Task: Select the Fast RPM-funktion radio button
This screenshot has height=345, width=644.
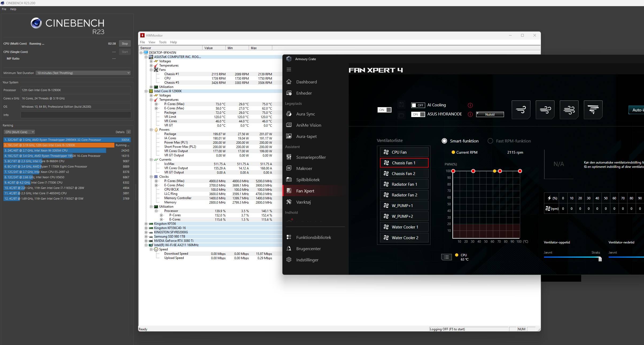Action: pos(490,141)
